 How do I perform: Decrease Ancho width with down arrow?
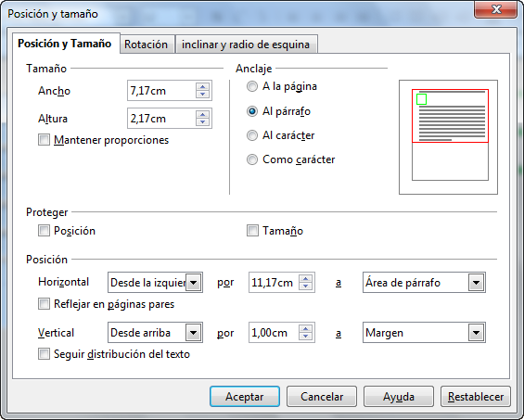202,95
